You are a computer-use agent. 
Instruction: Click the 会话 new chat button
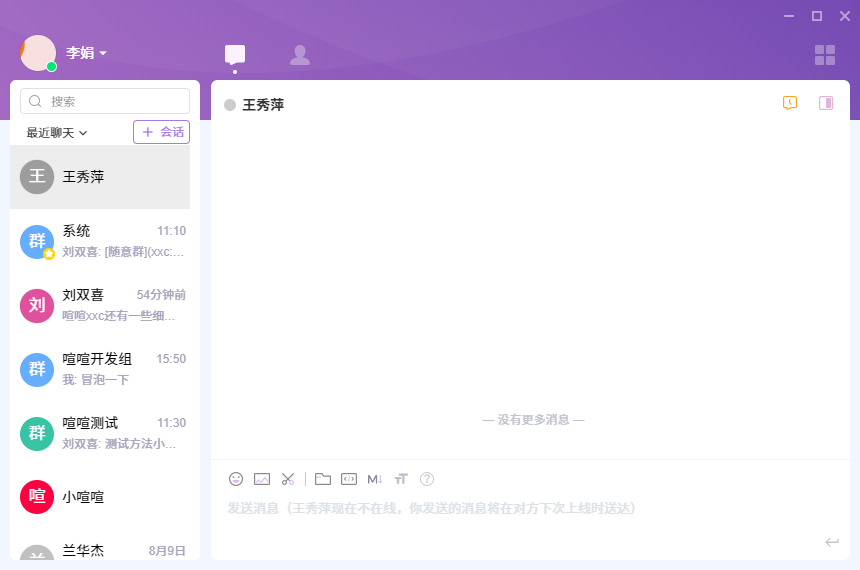coord(161,132)
